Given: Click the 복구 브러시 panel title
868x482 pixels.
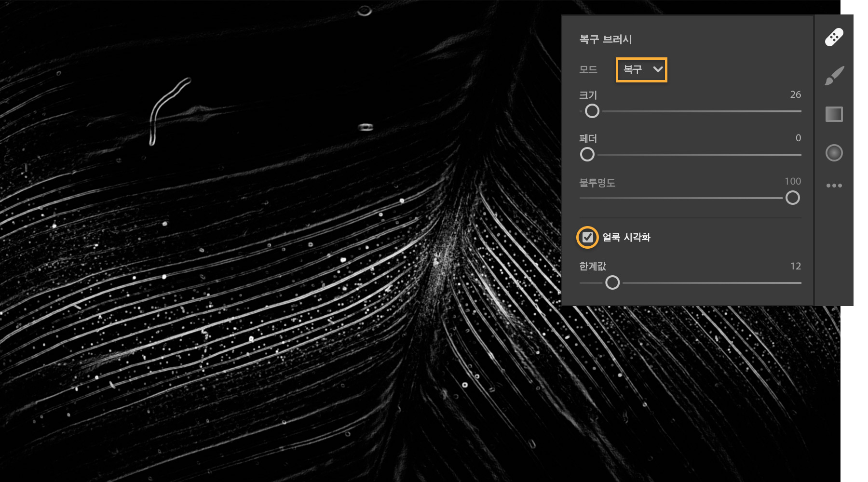Looking at the screenshot, I should (x=606, y=40).
